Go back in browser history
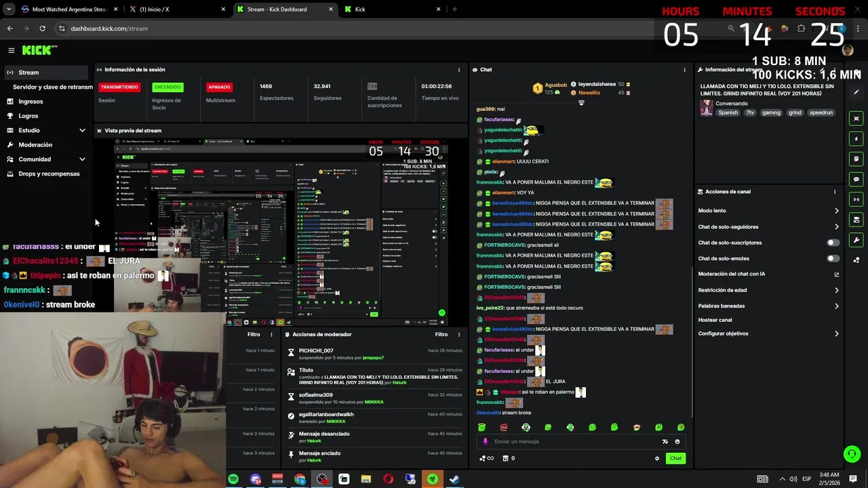The image size is (868, 488). point(9,28)
